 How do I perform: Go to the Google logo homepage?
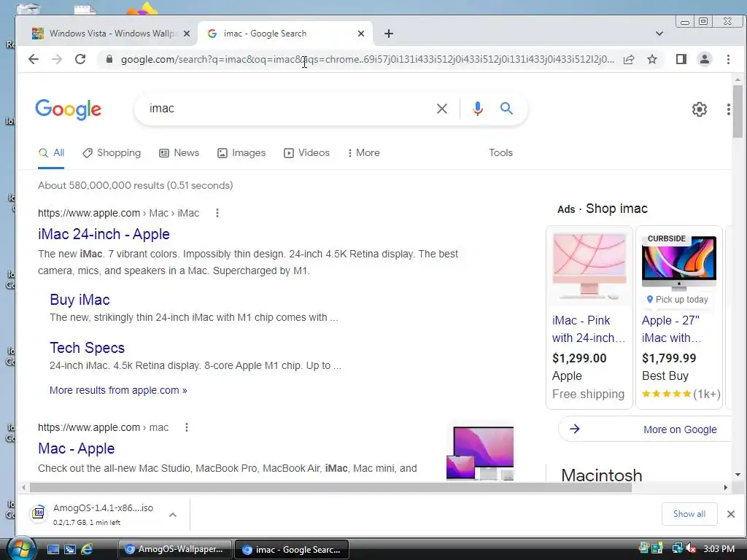tap(68, 109)
